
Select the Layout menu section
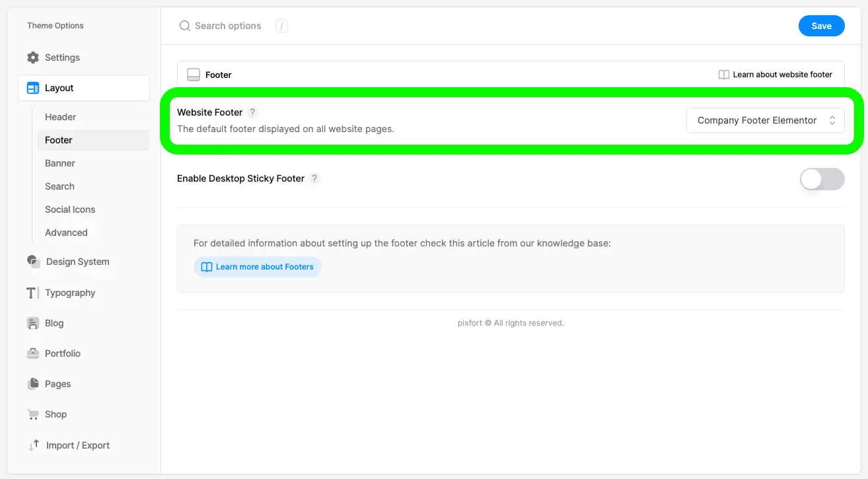(x=84, y=88)
